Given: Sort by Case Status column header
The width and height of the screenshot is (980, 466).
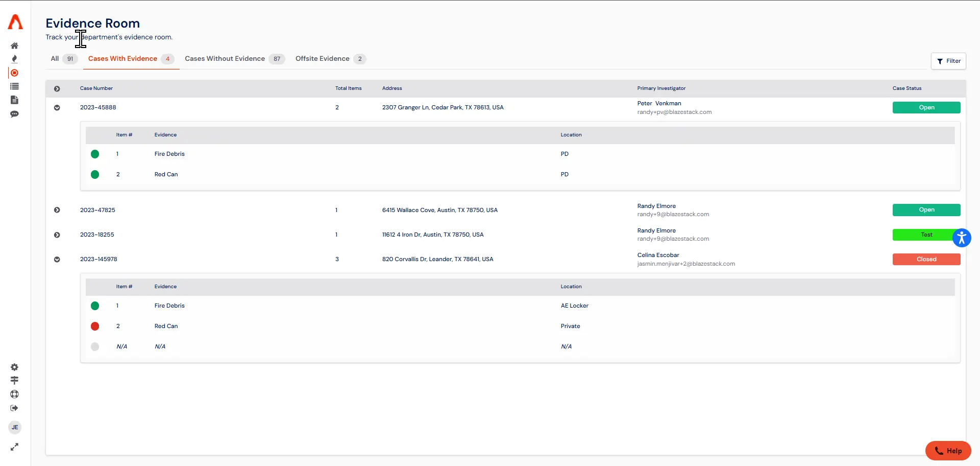Looking at the screenshot, I should (907, 88).
